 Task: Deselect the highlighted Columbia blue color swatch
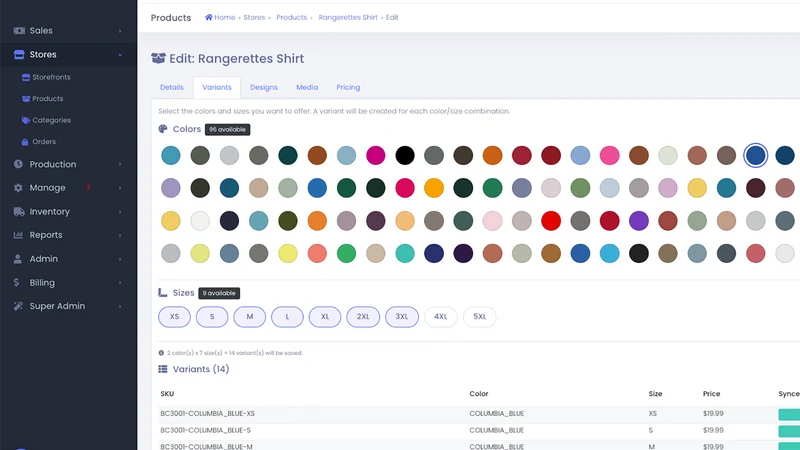756,155
